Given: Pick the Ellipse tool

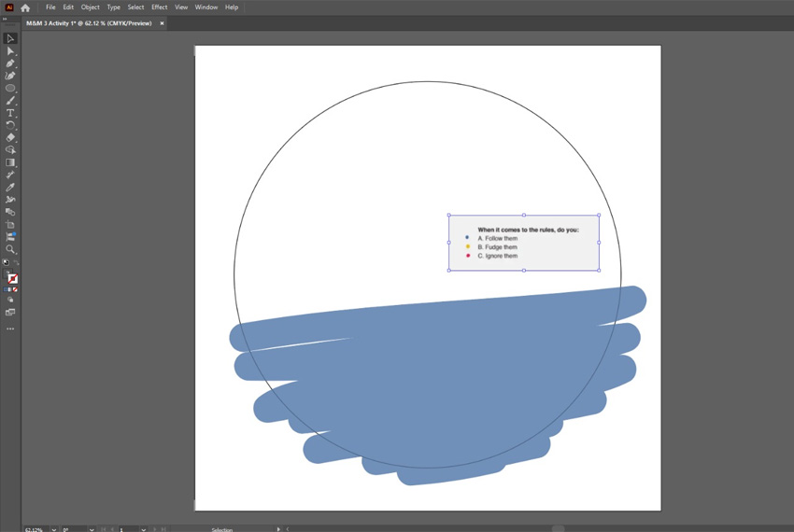Looking at the screenshot, I should pyautogui.click(x=10, y=89).
